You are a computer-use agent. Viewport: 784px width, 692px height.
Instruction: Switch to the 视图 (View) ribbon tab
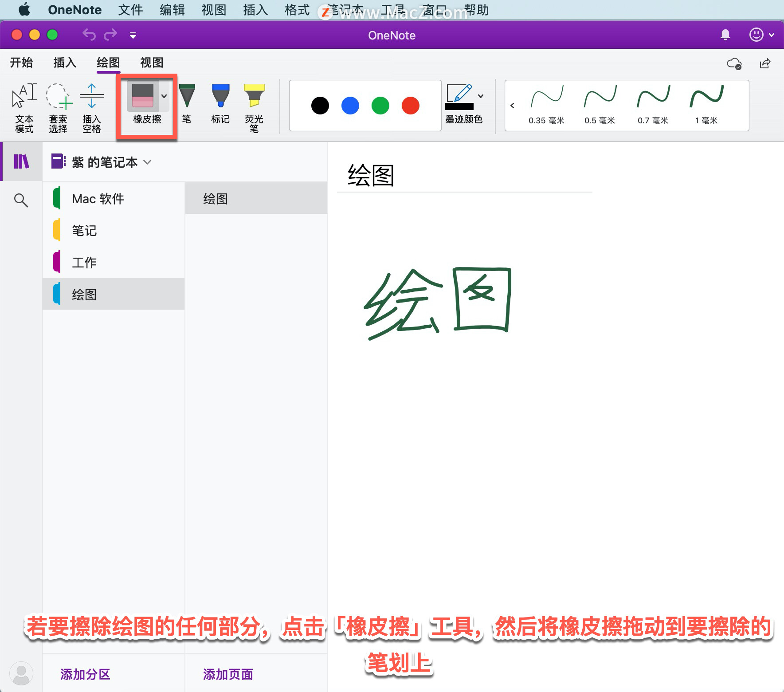coord(152,63)
